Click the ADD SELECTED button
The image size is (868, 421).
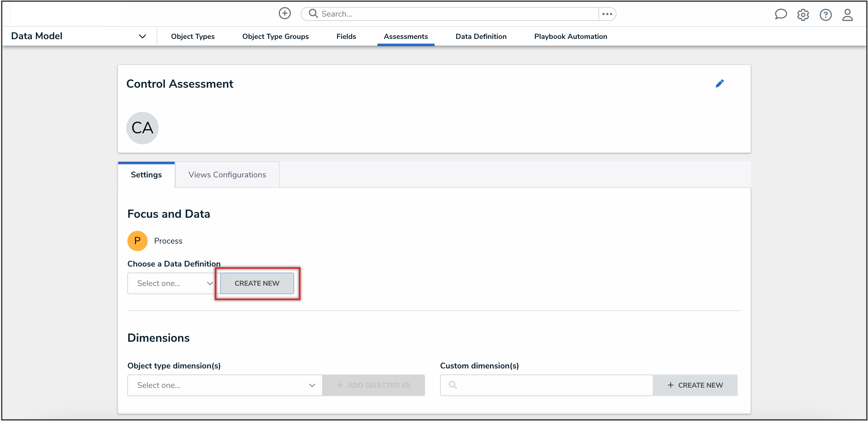pos(374,385)
